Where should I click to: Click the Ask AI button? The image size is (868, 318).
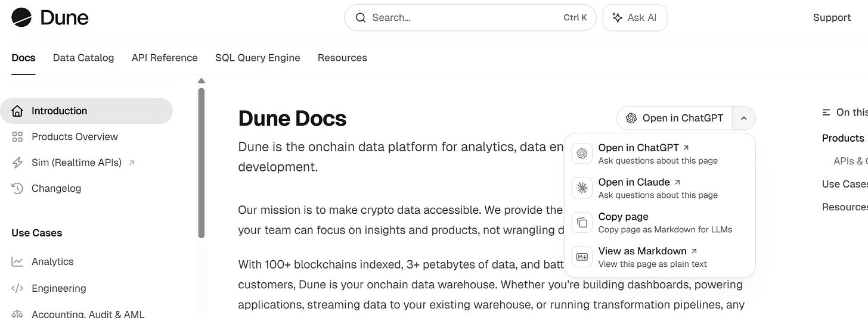click(x=635, y=18)
